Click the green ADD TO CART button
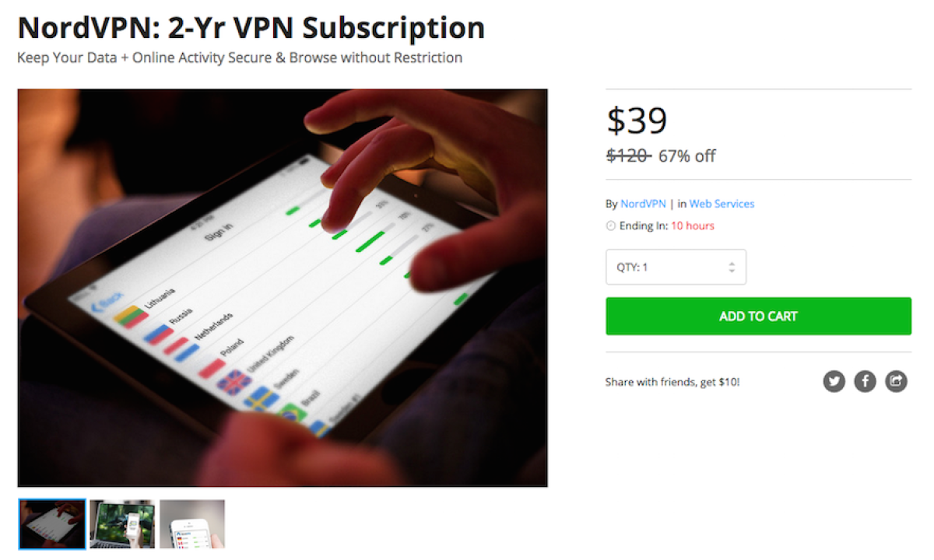Image resolution: width=934 pixels, height=560 pixels. [x=758, y=317]
